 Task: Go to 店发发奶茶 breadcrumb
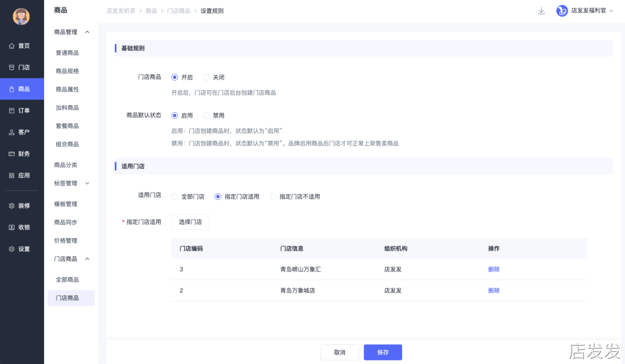(121, 11)
